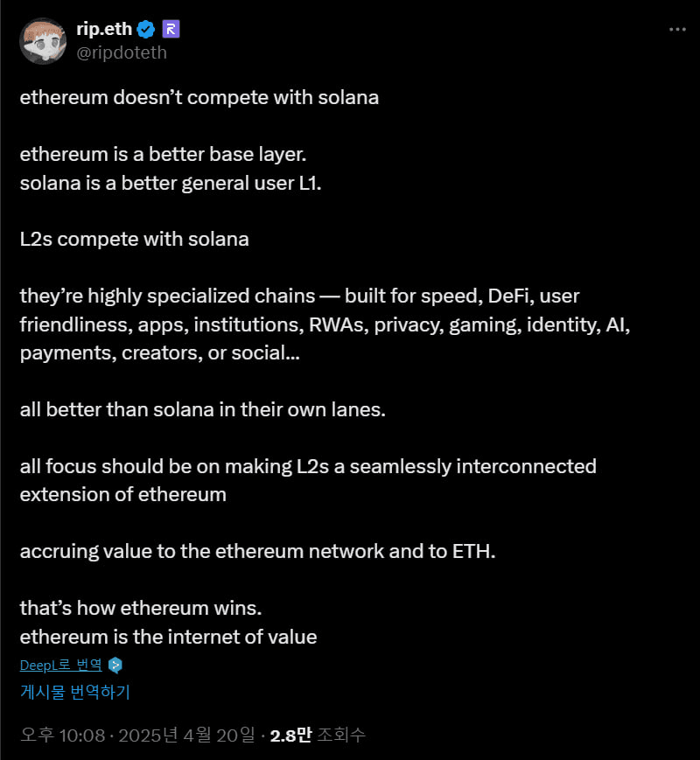Click the 'they're highly specialized chains' paragraph
Viewport: 700px width, 760px height.
pyautogui.click(x=325, y=324)
